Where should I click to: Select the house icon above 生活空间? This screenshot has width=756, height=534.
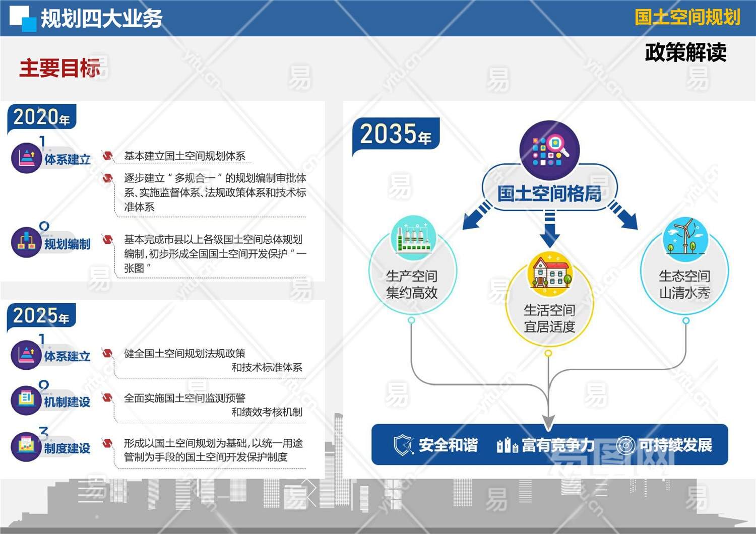click(x=549, y=274)
